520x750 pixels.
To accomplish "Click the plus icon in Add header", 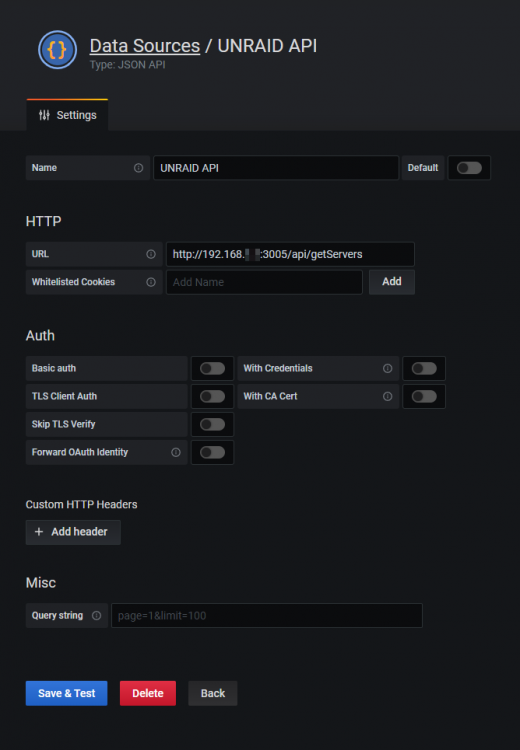I will click(39, 532).
